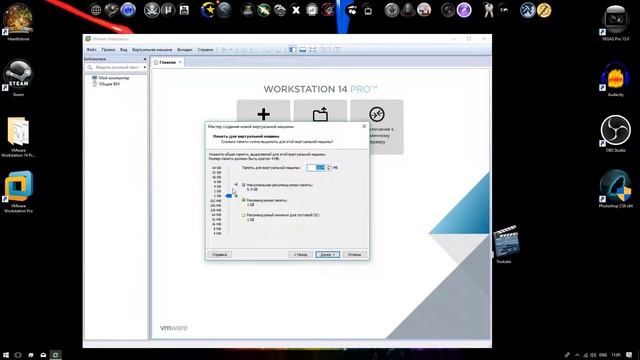Click the Task View taskbar icon
The image size is (640, 360).
18,355
